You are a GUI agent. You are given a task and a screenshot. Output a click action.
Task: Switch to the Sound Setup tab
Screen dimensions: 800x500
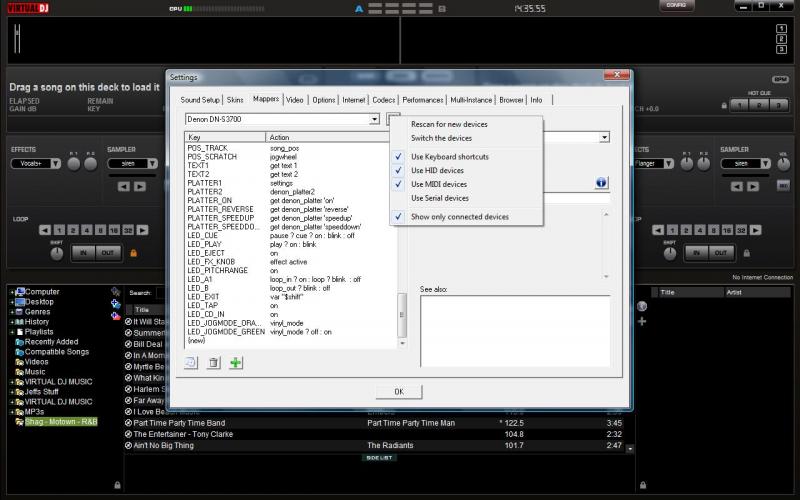point(200,100)
